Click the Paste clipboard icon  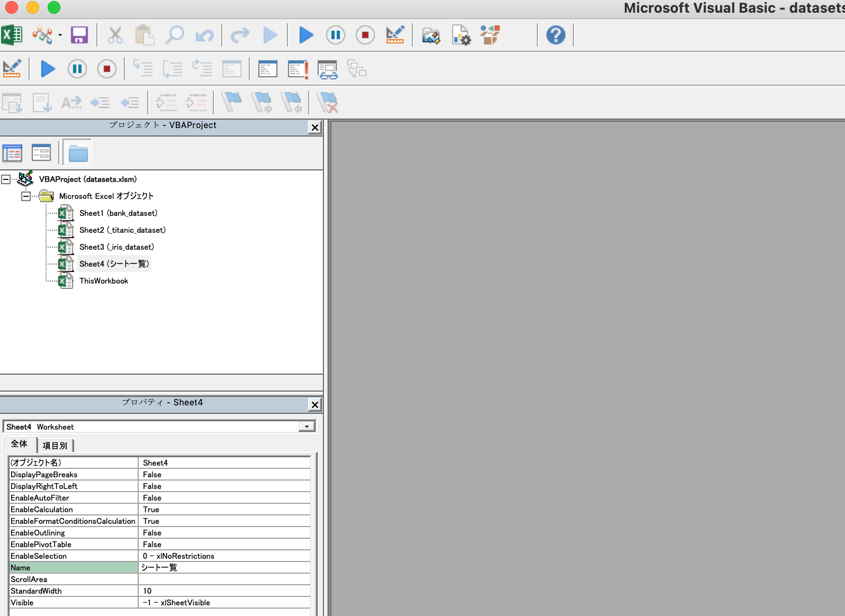point(144,35)
